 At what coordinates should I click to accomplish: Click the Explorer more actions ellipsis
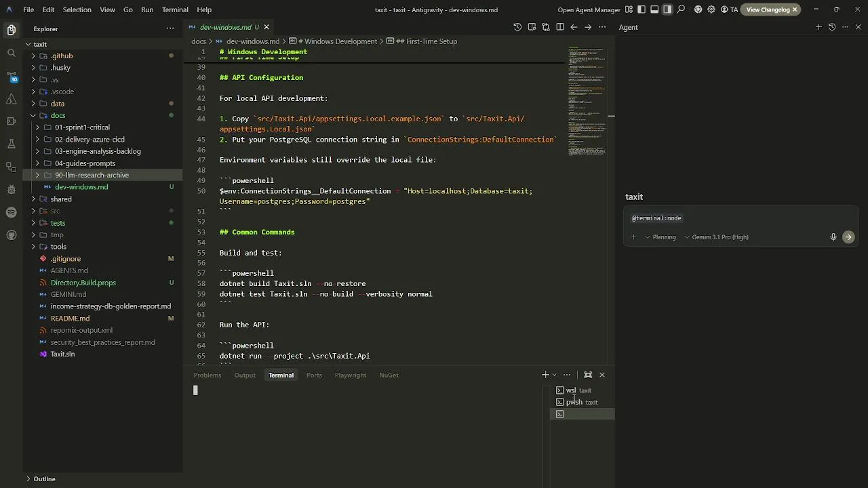170,28
